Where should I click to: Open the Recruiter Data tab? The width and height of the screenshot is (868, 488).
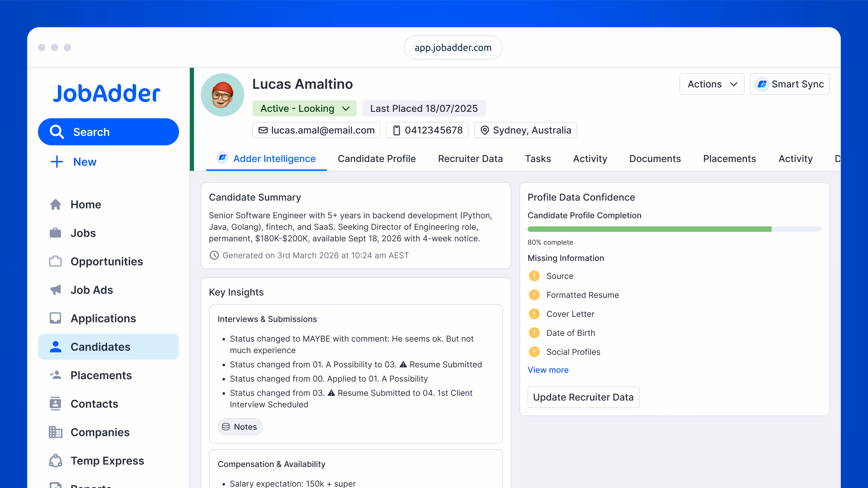pyautogui.click(x=470, y=159)
